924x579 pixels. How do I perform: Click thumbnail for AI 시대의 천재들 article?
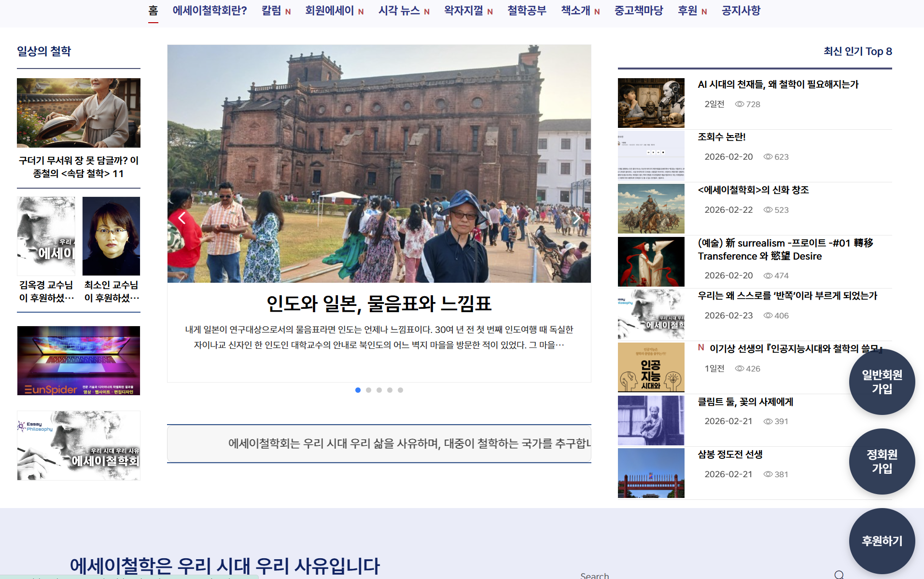651,103
